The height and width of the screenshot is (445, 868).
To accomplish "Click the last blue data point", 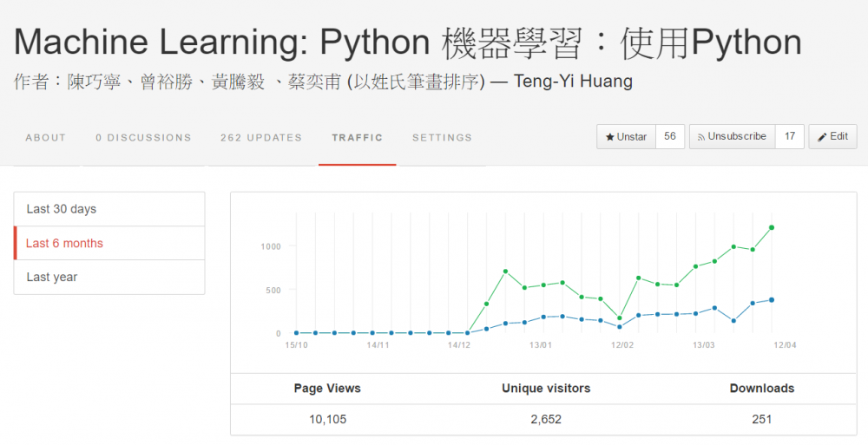I will 772,300.
